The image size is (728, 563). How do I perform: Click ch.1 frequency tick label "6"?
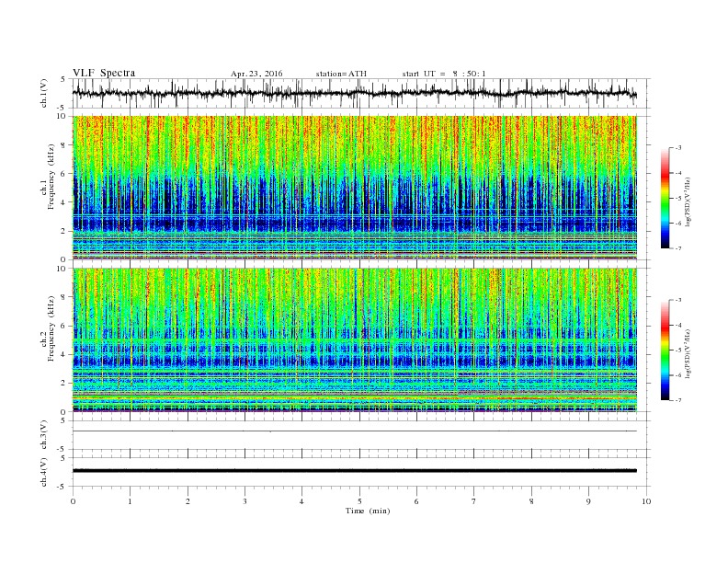coord(63,174)
